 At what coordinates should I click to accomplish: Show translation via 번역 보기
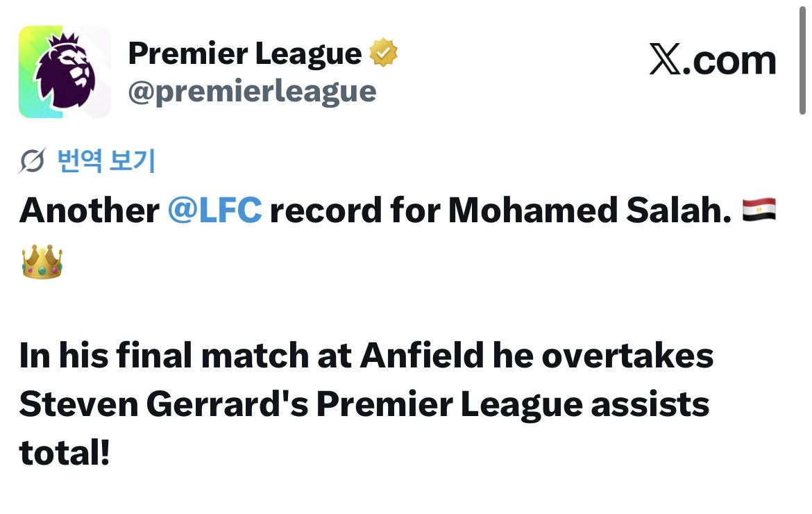(x=106, y=160)
